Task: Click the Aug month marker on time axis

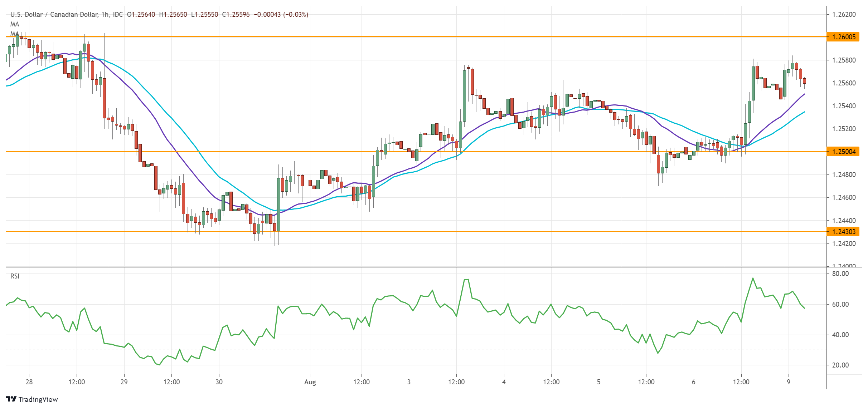Action: 310,382
